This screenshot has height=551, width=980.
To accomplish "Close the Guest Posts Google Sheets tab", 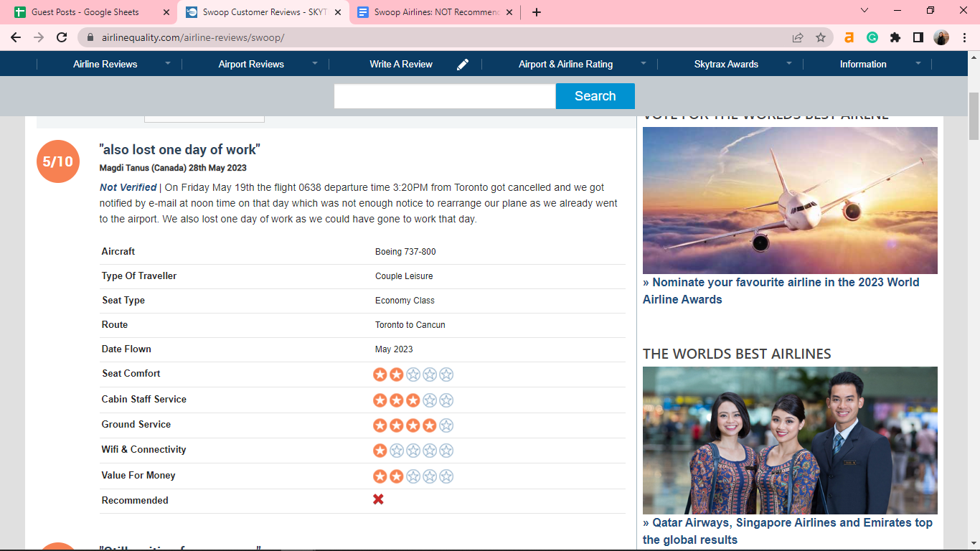I will pos(166,12).
